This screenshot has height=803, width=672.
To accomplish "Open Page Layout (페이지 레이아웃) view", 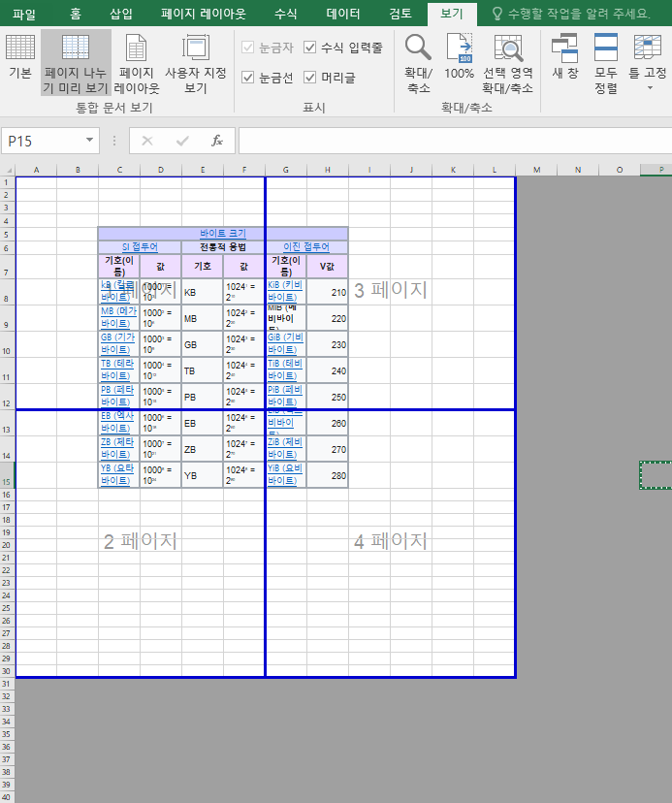I will 137,63.
